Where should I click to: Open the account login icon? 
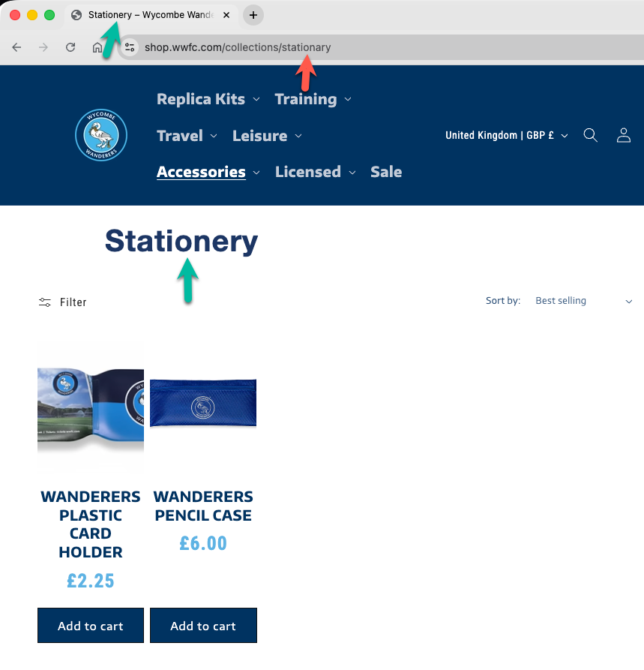click(x=623, y=135)
